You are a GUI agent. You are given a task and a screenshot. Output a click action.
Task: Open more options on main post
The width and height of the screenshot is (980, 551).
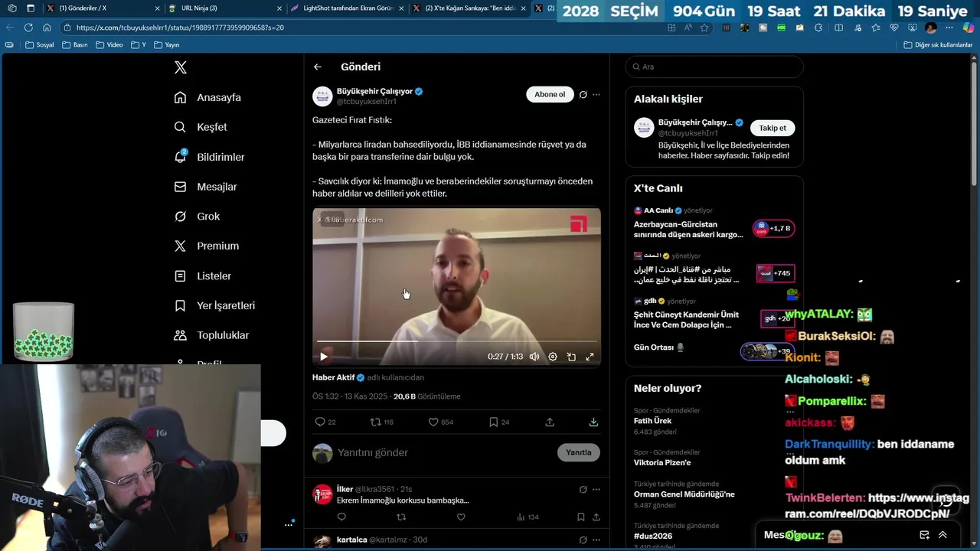[x=596, y=95]
